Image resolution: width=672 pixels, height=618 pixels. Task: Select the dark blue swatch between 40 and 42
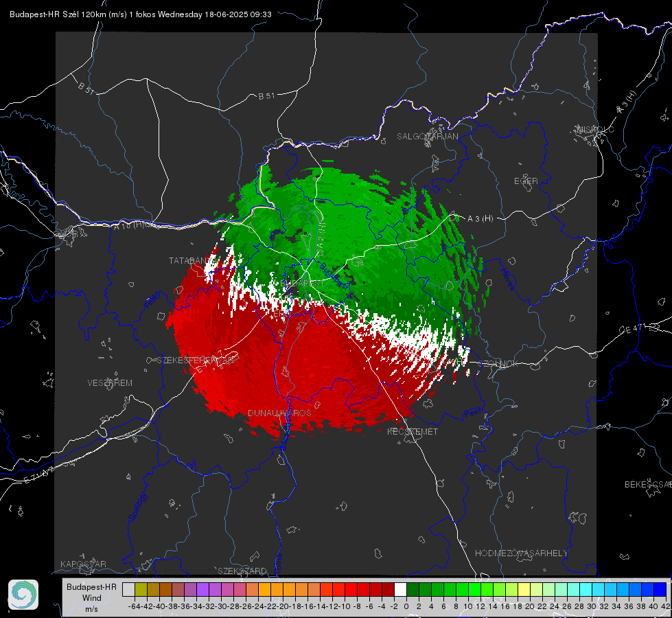[660, 589]
